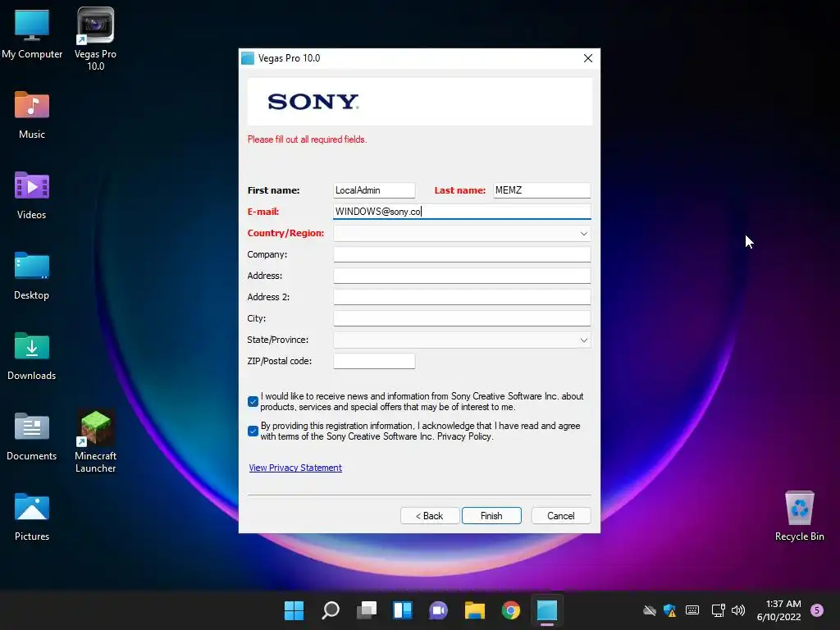The width and height of the screenshot is (840, 630).
Task: Open the View Privacy Statement link
Action: click(x=295, y=468)
